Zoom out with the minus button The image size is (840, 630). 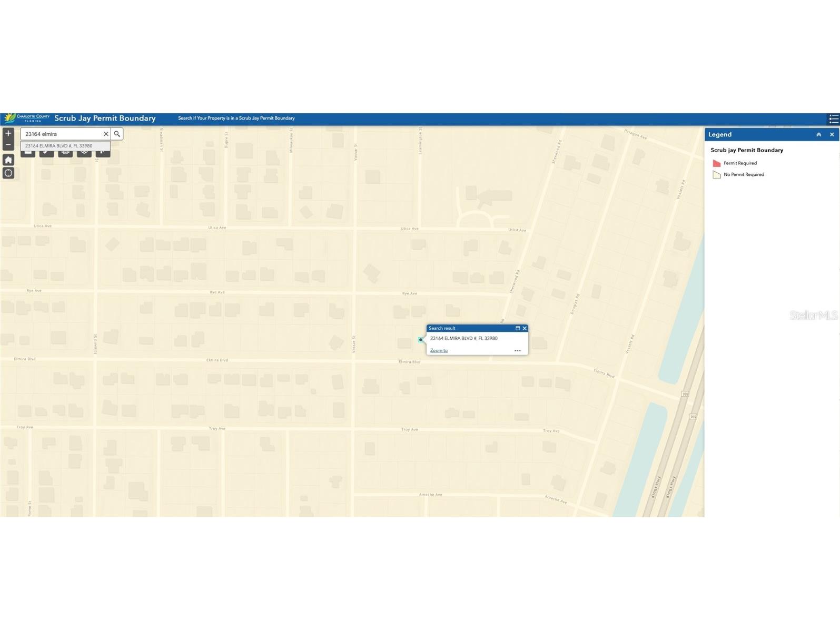8,145
